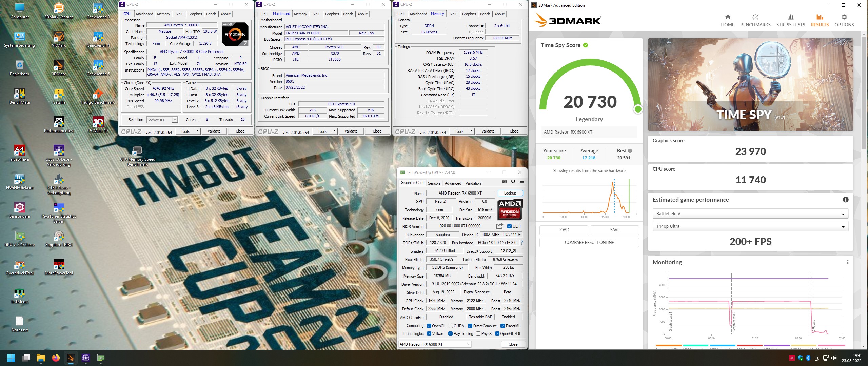Open the Geekbench 3 desktop shortcut

pyautogui.click(x=98, y=11)
